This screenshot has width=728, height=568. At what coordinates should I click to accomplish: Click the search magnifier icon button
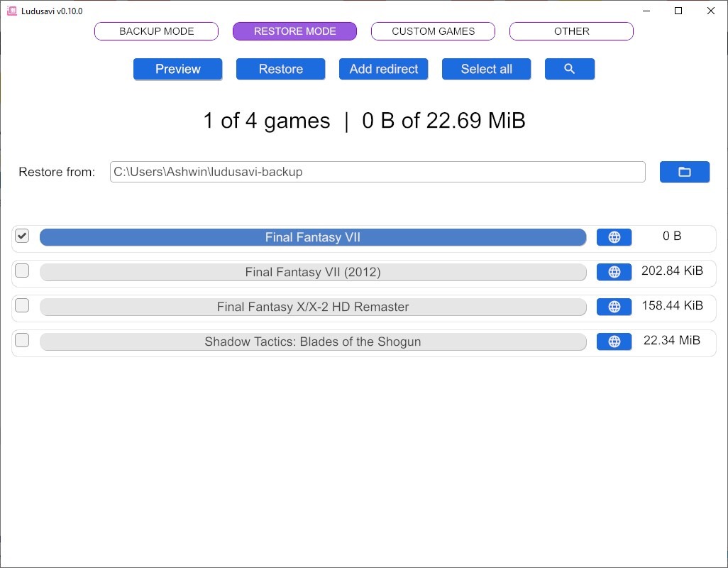click(x=569, y=69)
